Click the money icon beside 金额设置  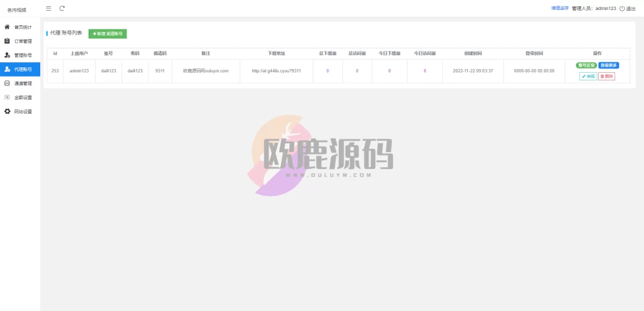pos(7,97)
